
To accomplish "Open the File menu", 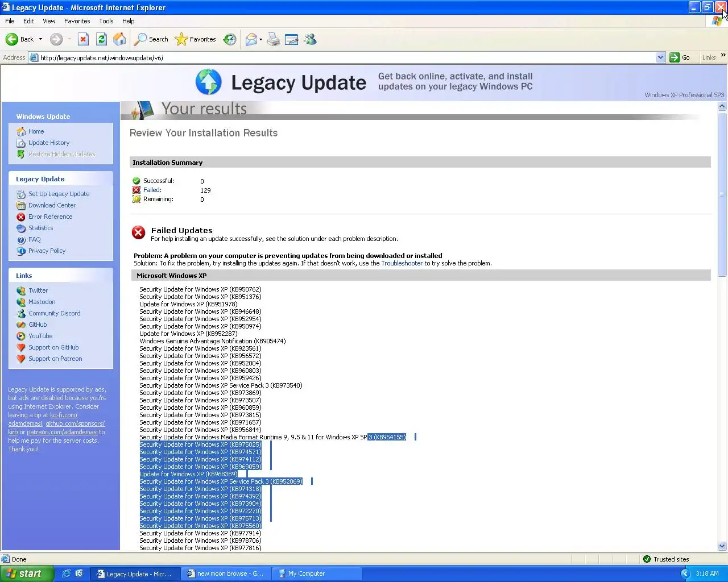I will 10,21.
